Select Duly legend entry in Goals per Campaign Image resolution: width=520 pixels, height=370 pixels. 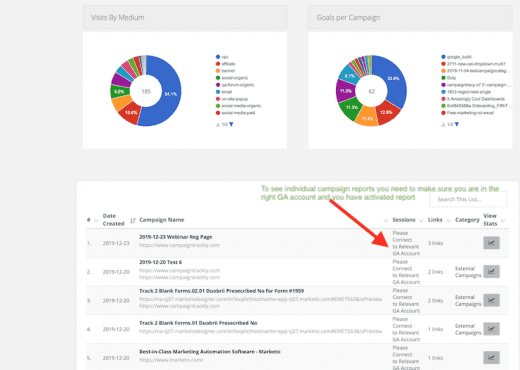[x=449, y=78]
